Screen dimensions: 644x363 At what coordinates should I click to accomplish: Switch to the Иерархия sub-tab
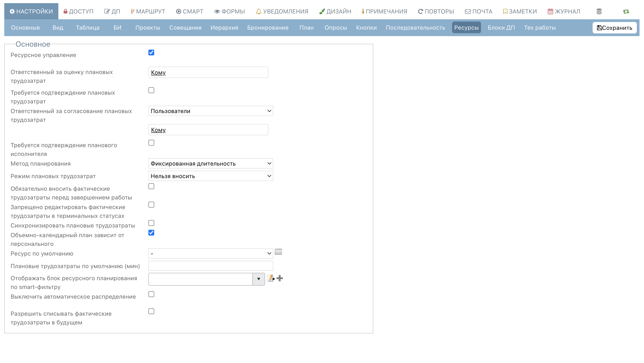click(224, 28)
